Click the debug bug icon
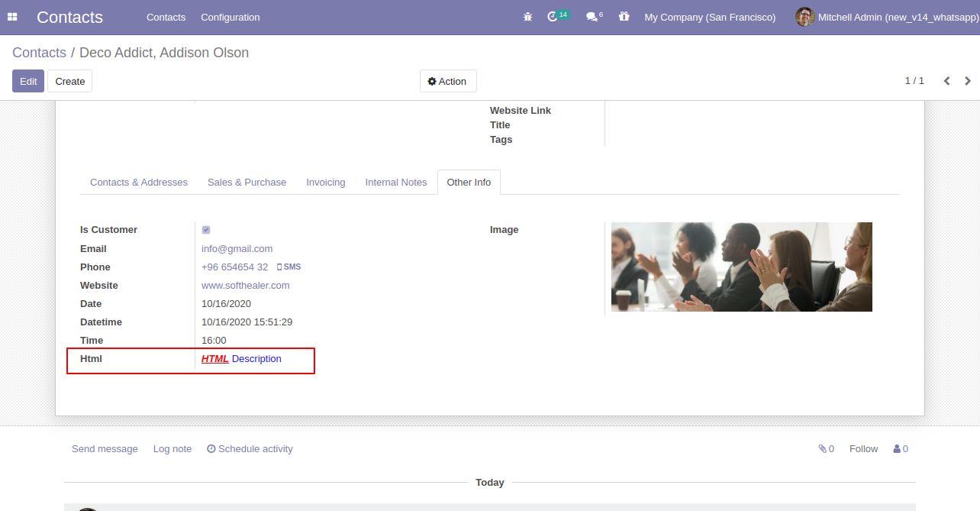The height and width of the screenshot is (511, 980). point(527,17)
